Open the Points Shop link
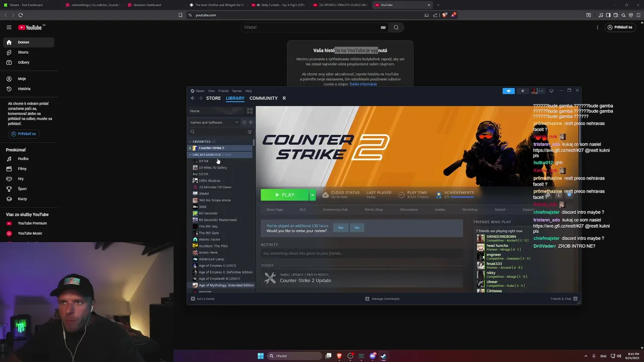The height and width of the screenshot is (362, 644). pos(374,210)
